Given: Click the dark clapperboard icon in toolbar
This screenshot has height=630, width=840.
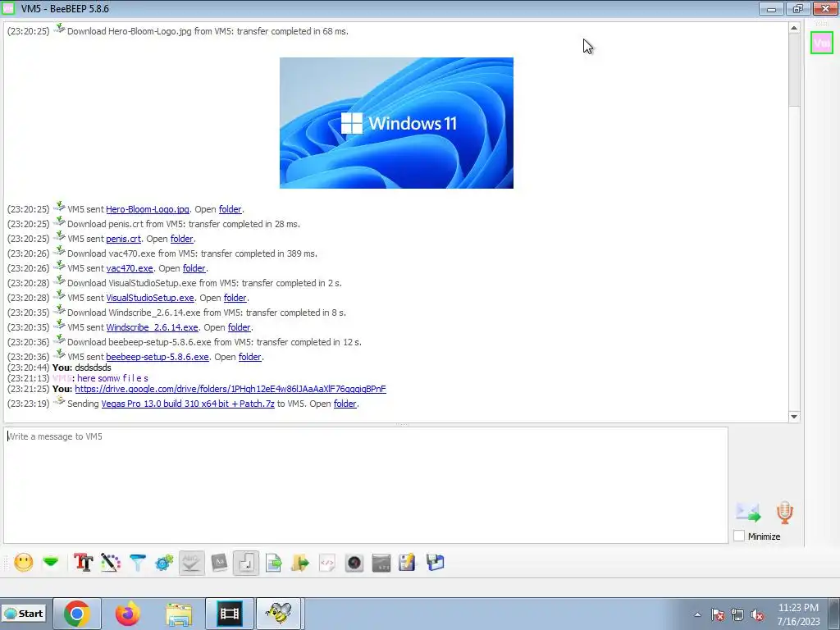Looking at the screenshot, I should [x=381, y=563].
